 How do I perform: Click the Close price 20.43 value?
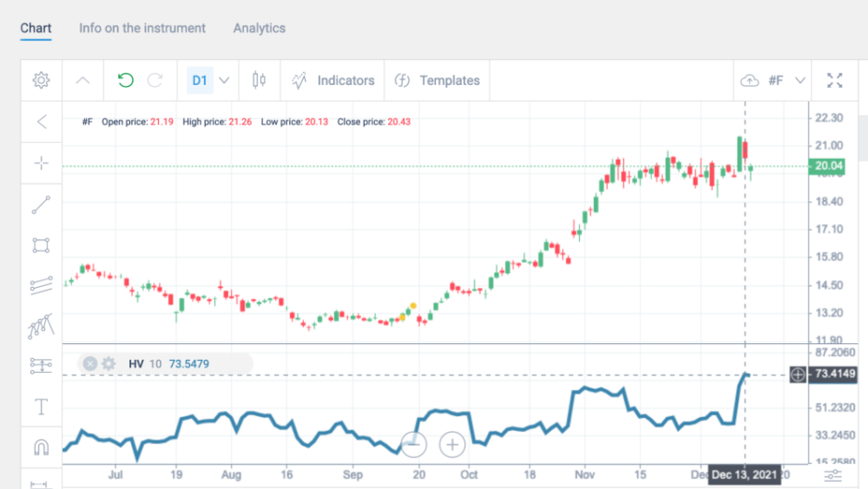tap(399, 122)
